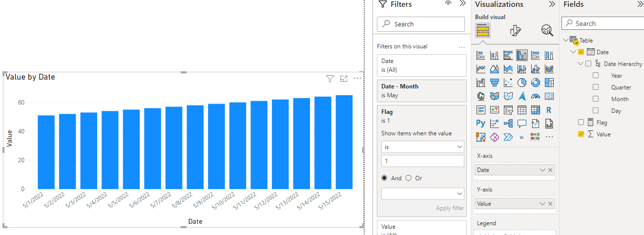Choose the R script visual

549,110
